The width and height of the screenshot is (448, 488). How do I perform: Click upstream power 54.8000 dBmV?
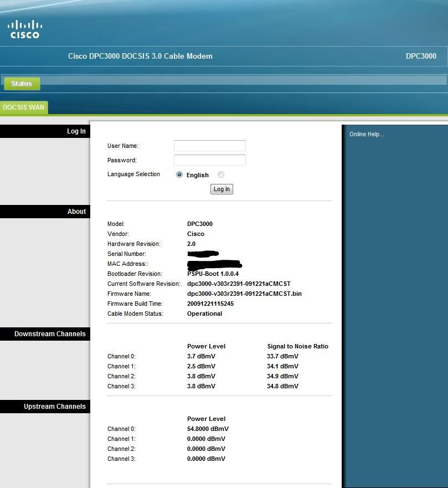pos(208,429)
